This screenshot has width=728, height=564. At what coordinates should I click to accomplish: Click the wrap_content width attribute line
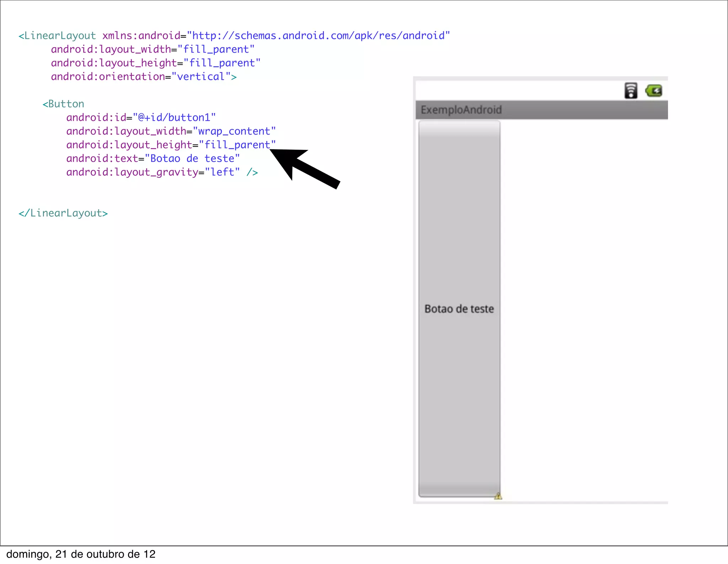coord(171,131)
